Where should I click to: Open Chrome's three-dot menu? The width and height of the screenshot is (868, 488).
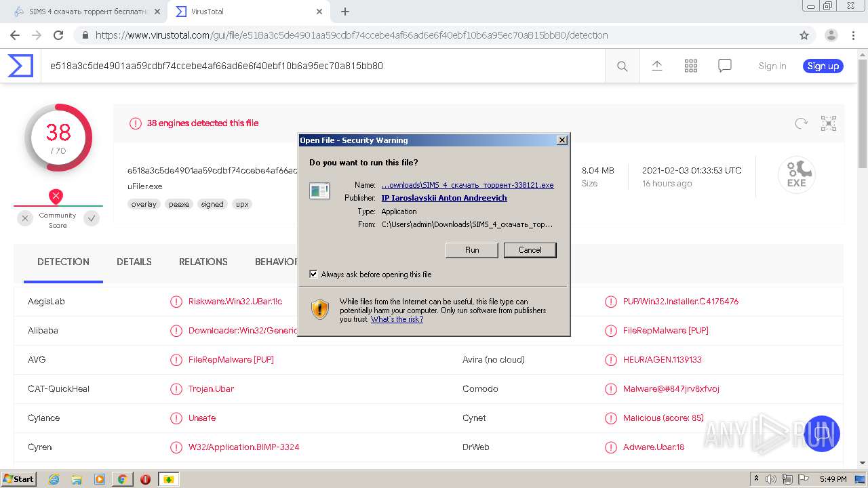point(853,35)
